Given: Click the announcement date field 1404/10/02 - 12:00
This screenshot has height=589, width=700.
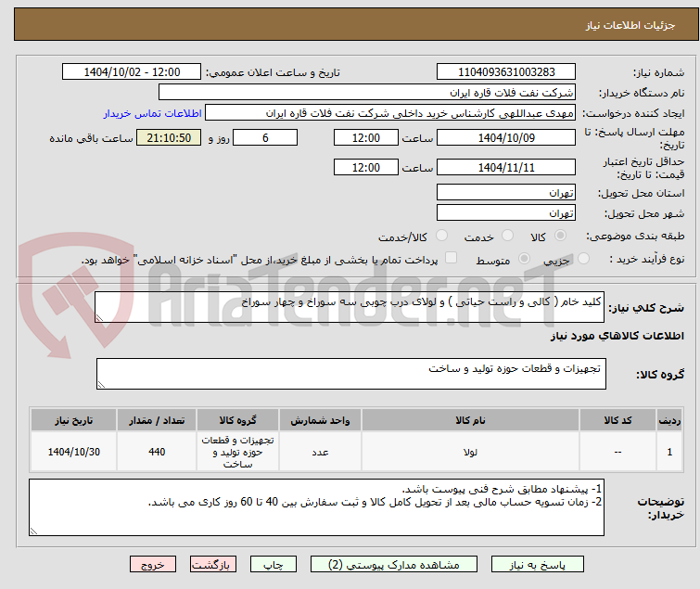Looking at the screenshot, I should point(132,72).
